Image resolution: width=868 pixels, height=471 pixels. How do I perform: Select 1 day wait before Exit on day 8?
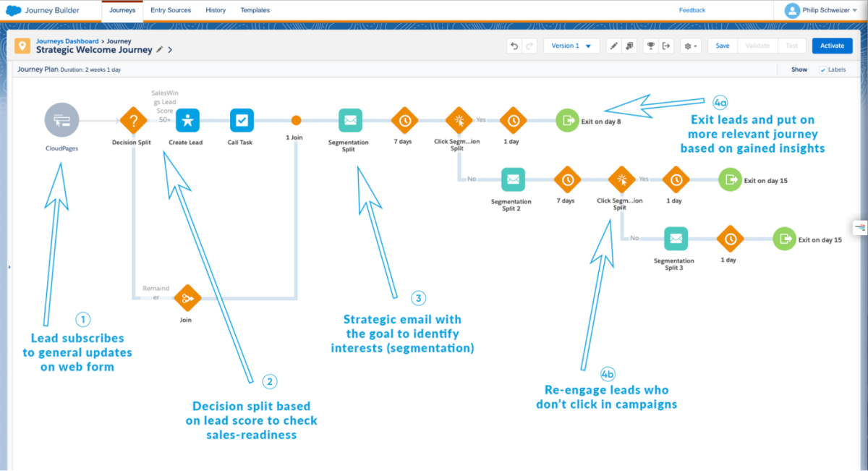click(512, 120)
